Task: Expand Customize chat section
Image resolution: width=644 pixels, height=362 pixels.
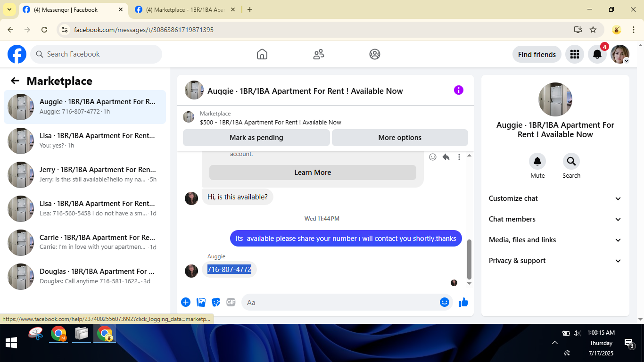Action: [x=555, y=198]
